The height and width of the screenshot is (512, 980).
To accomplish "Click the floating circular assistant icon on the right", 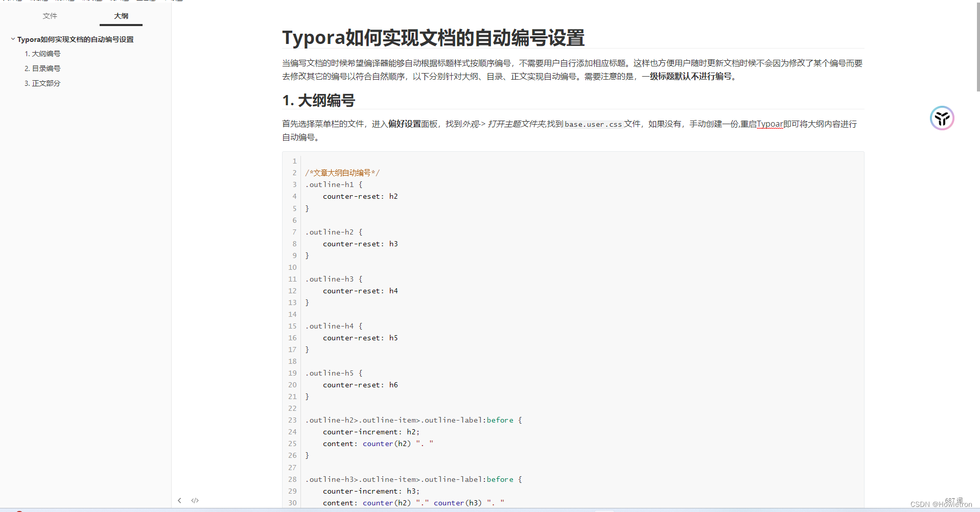I will (x=942, y=118).
